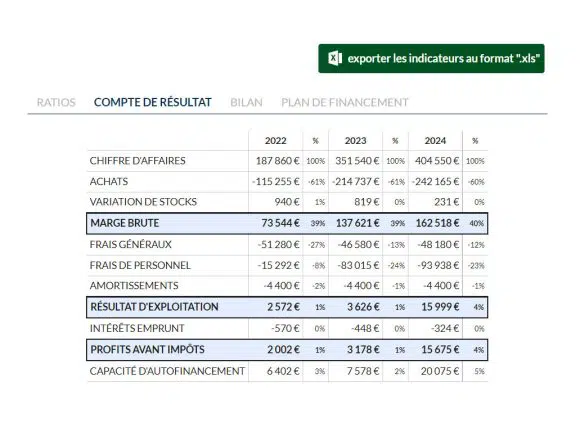580x427 pixels.
Task: Select the VARIATION DE STOCKS row label
Action: (143, 202)
